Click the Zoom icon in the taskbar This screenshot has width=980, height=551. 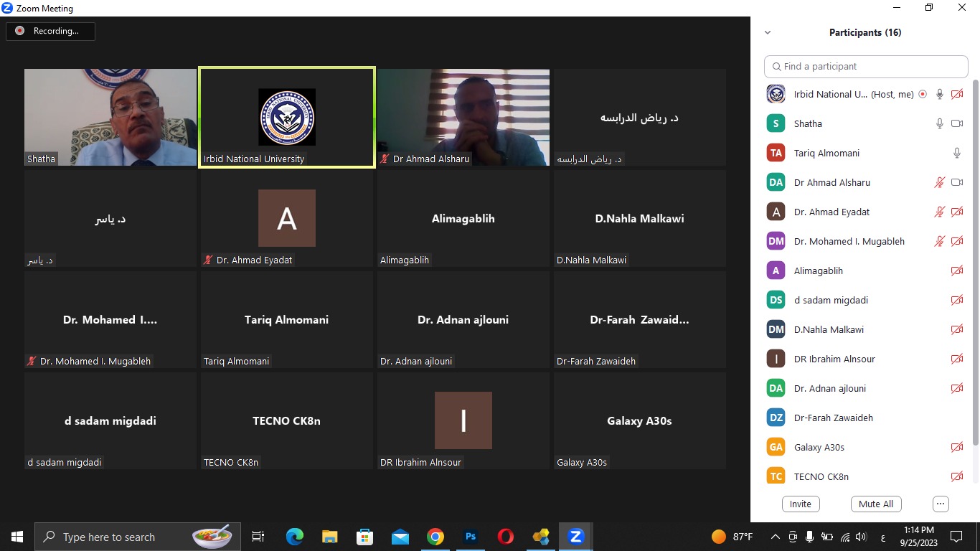pyautogui.click(x=575, y=537)
